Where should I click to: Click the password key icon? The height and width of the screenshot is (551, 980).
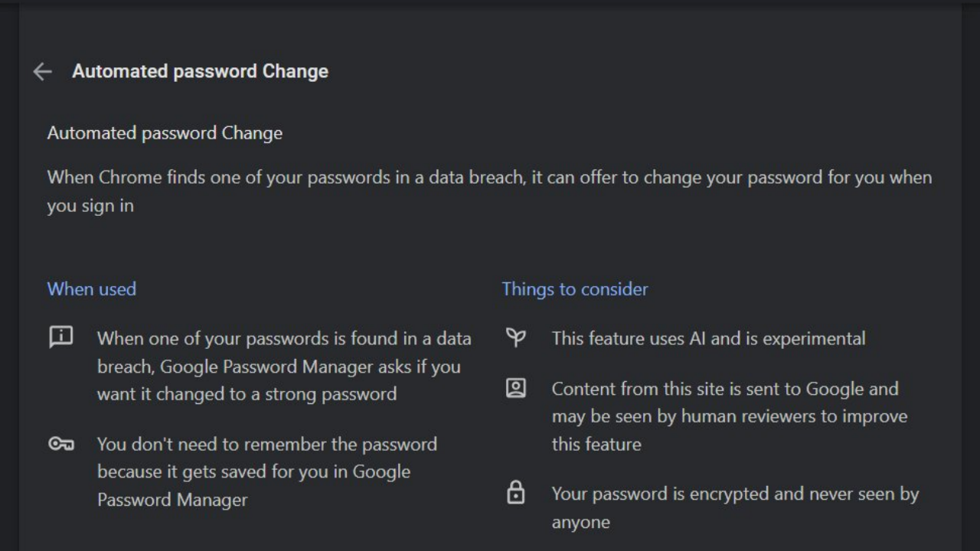[61, 444]
